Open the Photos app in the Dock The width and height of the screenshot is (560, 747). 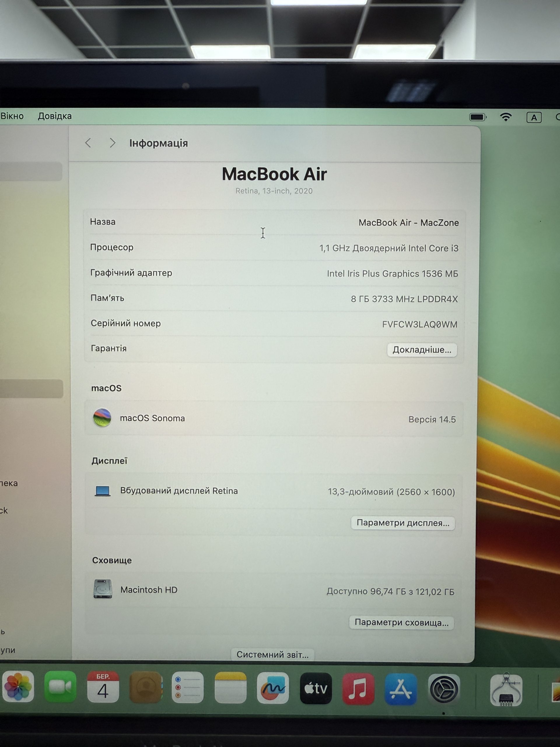tap(18, 687)
